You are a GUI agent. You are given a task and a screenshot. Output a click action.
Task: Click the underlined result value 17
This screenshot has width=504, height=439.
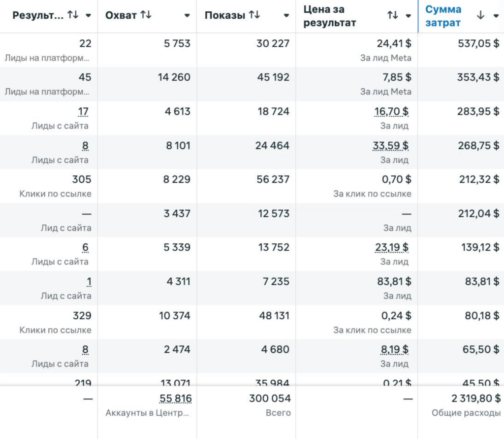click(x=83, y=112)
